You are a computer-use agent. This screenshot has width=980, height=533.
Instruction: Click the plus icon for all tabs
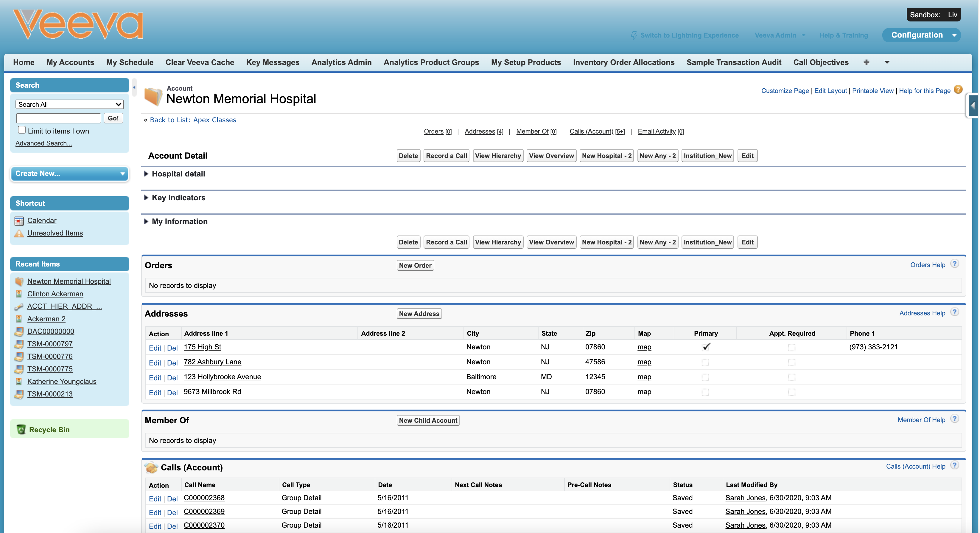pyautogui.click(x=866, y=62)
